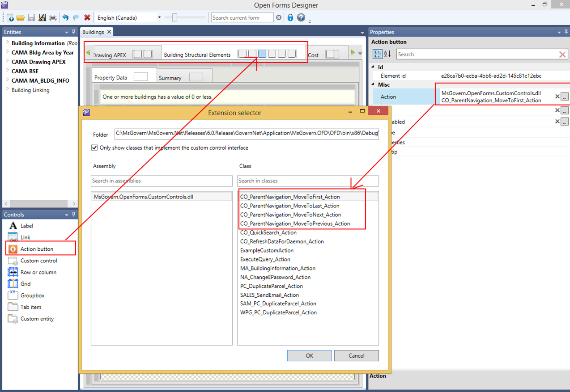This screenshot has width=570, height=392.
Task: Click the Print toolbar icon
Action: [x=53, y=18]
